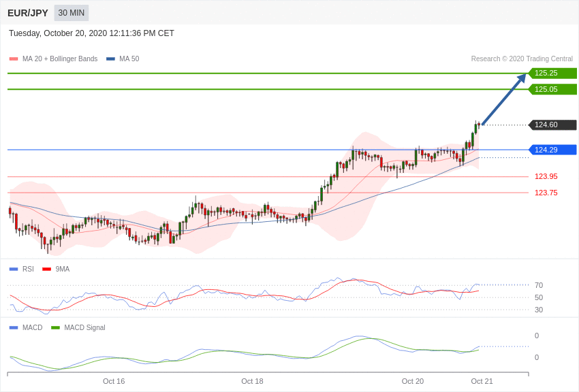579x392 pixels.
Task: Click the RSI legend label
Action: click(28, 269)
